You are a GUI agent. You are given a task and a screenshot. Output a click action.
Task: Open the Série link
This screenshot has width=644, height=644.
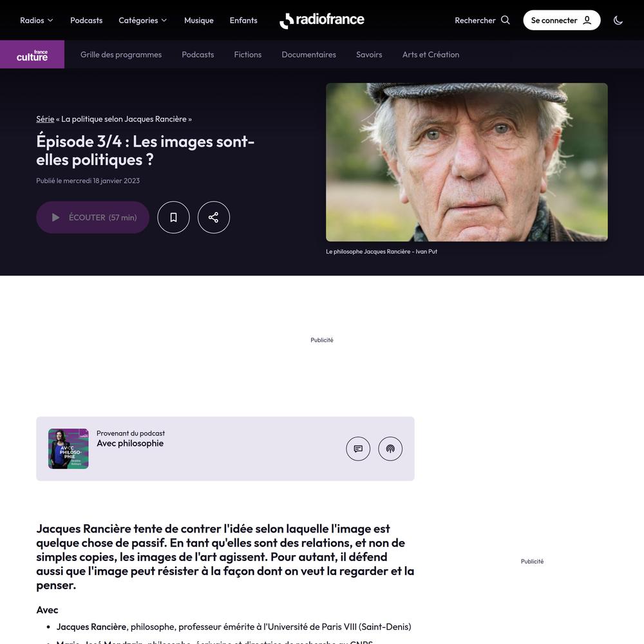(45, 119)
